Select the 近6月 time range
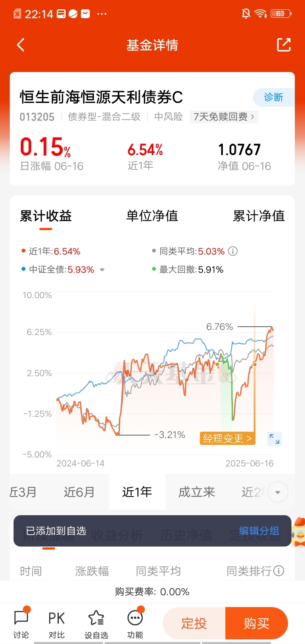 point(79,492)
